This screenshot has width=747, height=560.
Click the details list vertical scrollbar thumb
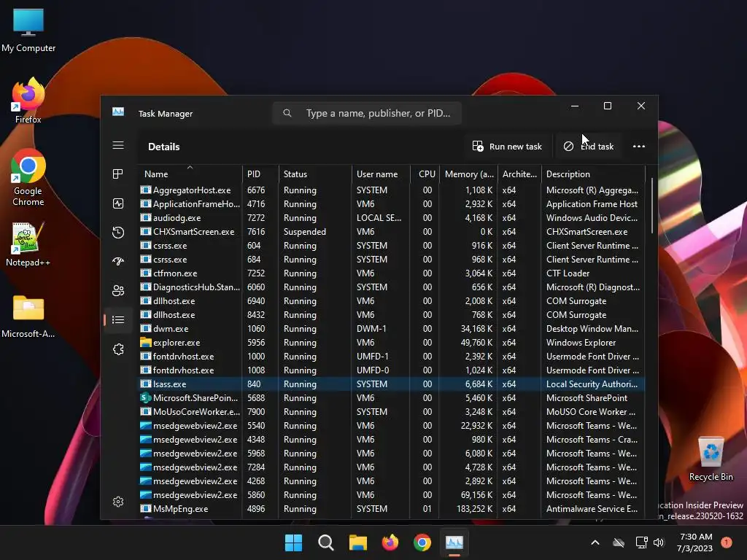pyautogui.click(x=651, y=206)
